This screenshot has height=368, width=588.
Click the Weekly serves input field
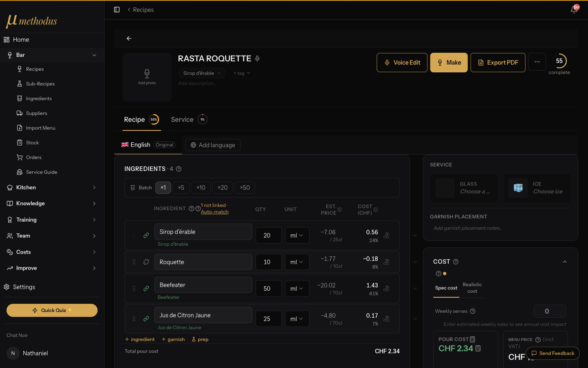(x=550, y=311)
